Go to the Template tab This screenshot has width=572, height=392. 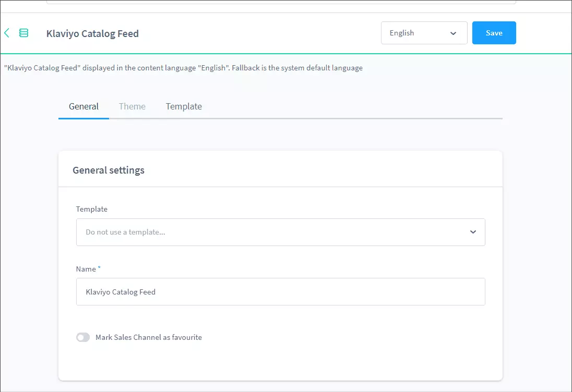click(184, 106)
